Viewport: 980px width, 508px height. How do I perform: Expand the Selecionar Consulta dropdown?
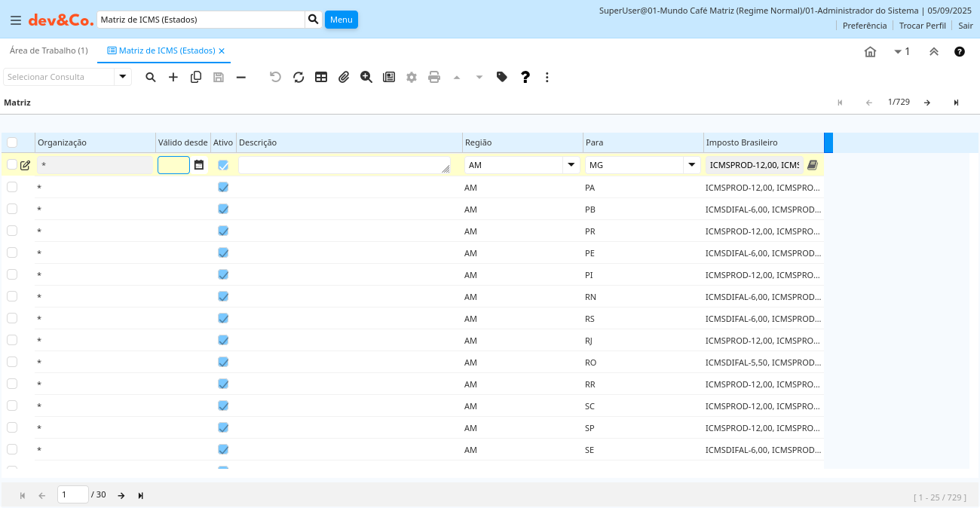click(x=123, y=77)
